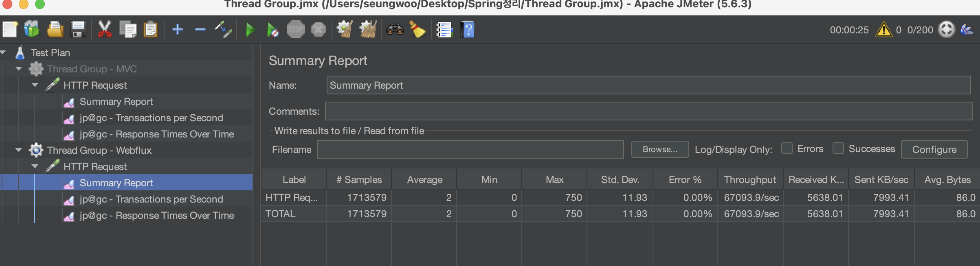Collapse all nodes with minus icon
Screen dimensions: 980x266
200,29
